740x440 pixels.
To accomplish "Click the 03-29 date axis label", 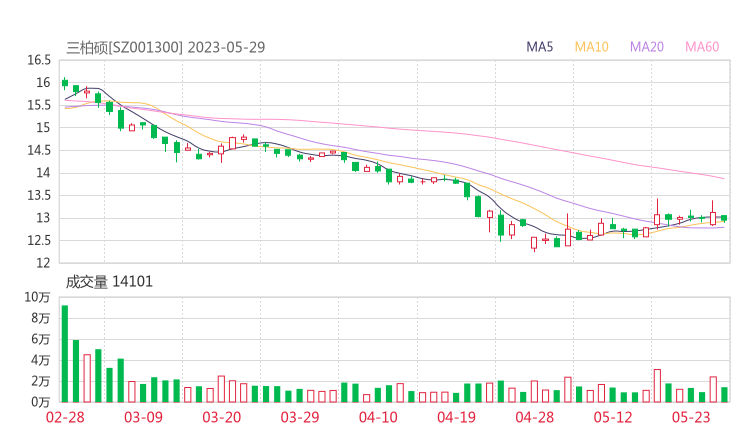I will (300, 417).
